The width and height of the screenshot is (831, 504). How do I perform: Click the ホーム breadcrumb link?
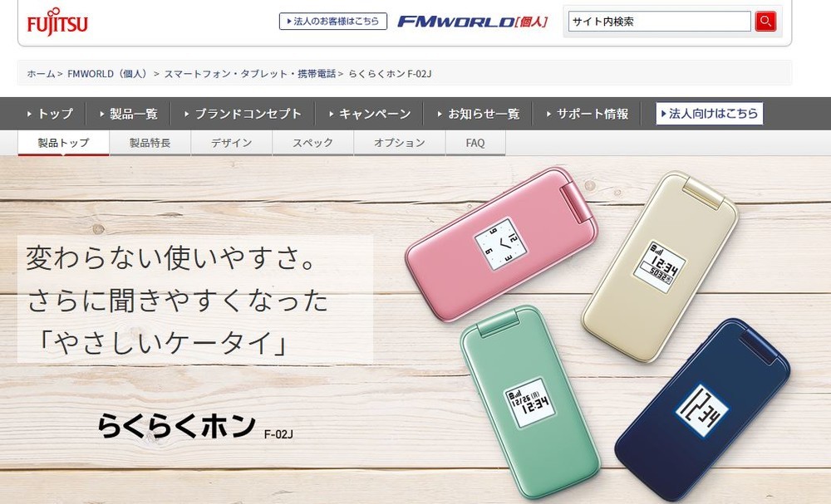coord(41,74)
